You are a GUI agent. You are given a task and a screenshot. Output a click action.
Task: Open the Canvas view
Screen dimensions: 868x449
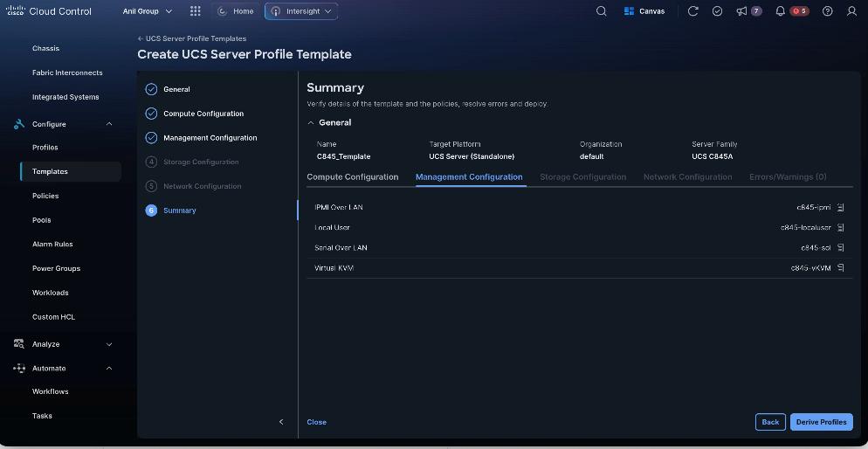point(644,11)
